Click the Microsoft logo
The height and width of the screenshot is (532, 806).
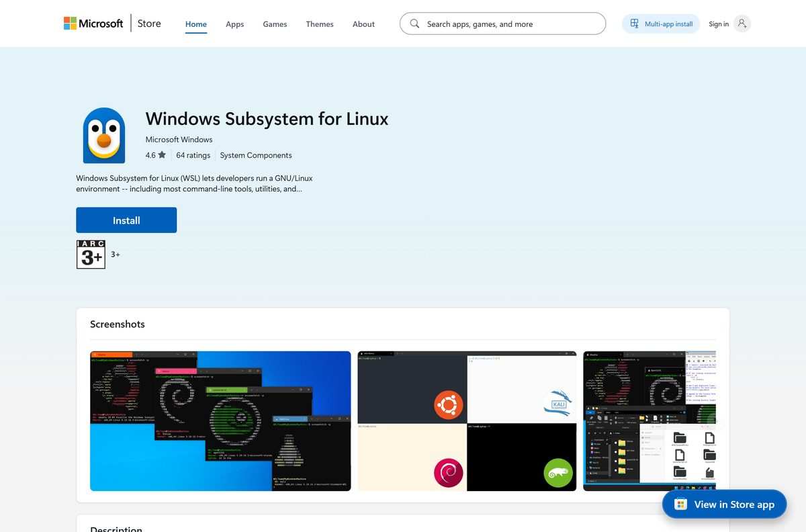(93, 24)
